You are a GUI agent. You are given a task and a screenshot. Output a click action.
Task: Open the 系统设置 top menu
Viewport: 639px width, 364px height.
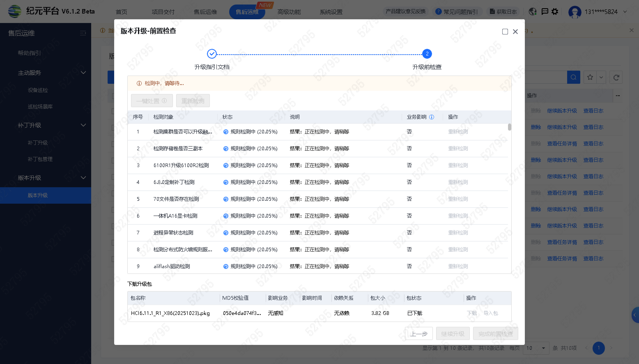point(331,12)
